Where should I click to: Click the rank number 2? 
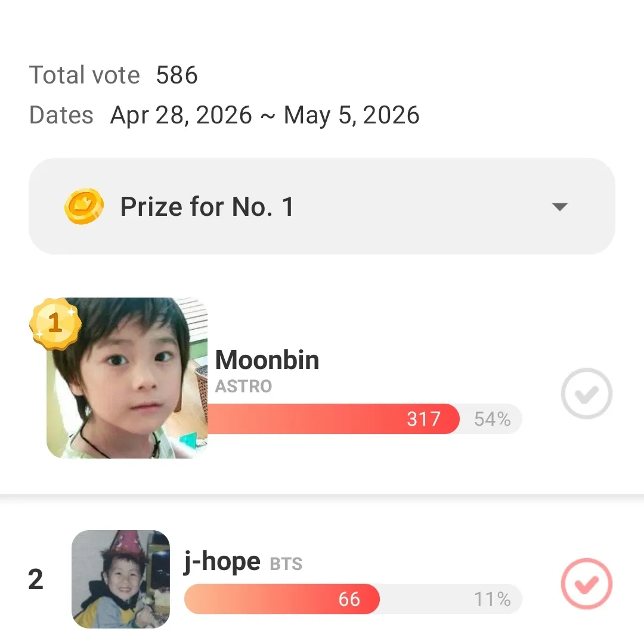pos(36,580)
